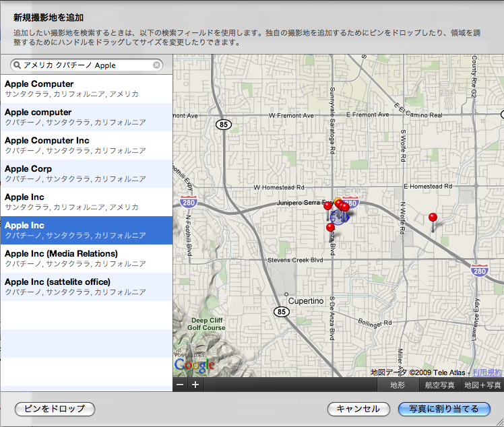Click the Highway 85 shield near Fremont Ave
The width and height of the screenshot is (504, 427).
point(224,125)
